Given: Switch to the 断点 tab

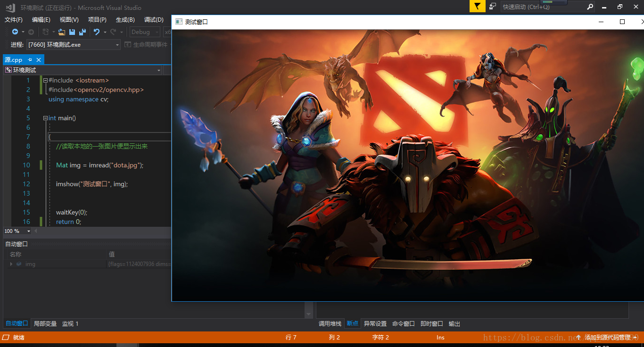Looking at the screenshot, I should point(353,323).
